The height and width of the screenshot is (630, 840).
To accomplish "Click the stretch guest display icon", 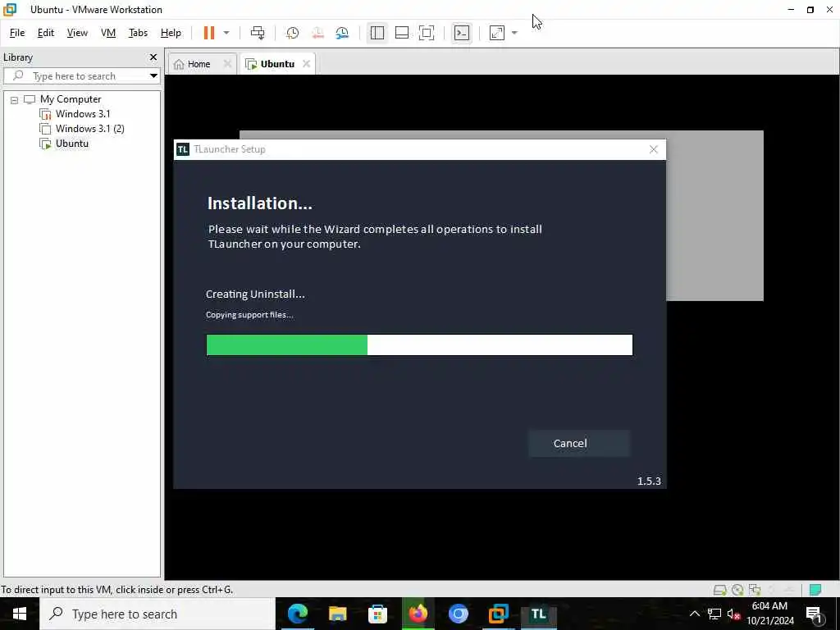I will (497, 33).
